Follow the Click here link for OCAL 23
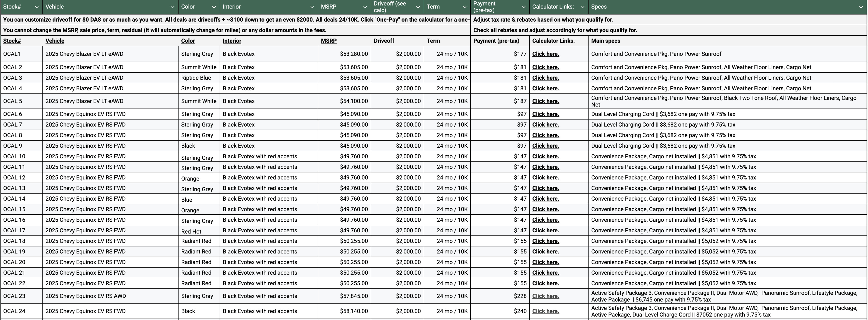This screenshot has height=320, width=868. coord(546,296)
